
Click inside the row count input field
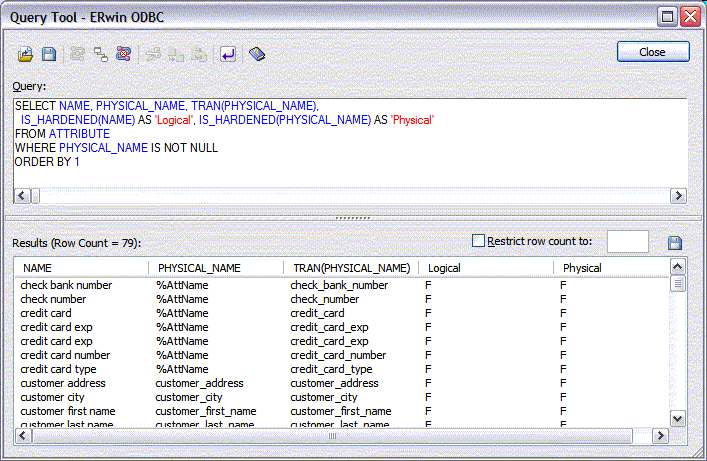click(x=627, y=242)
